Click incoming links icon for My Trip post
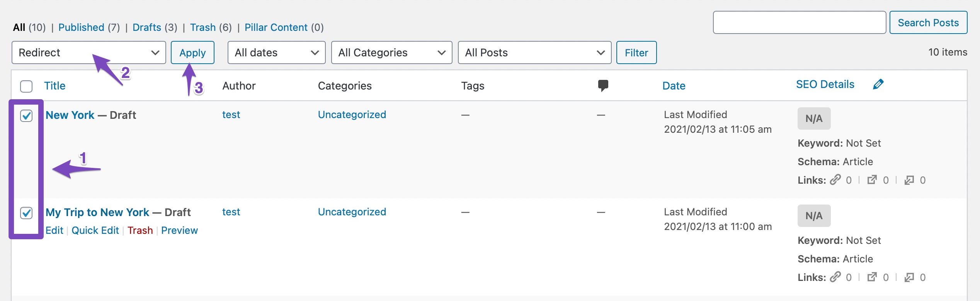 pyautogui.click(x=909, y=277)
